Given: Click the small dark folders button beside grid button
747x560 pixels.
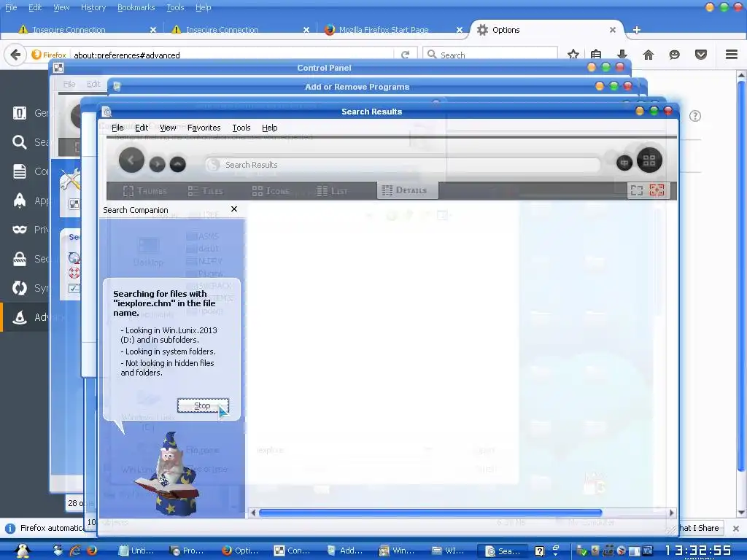Looking at the screenshot, I should [x=624, y=163].
